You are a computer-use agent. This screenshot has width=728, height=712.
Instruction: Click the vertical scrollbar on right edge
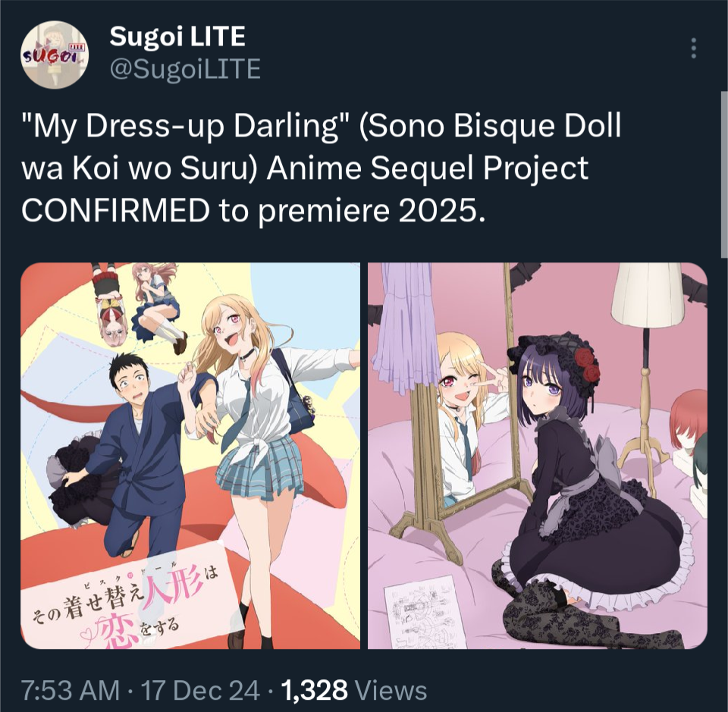(x=723, y=174)
